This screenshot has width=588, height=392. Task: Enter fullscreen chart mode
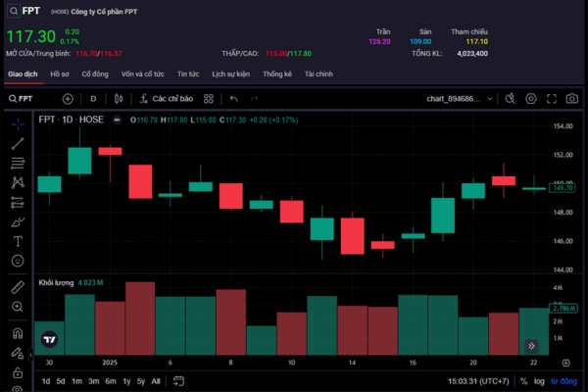pyautogui.click(x=552, y=99)
